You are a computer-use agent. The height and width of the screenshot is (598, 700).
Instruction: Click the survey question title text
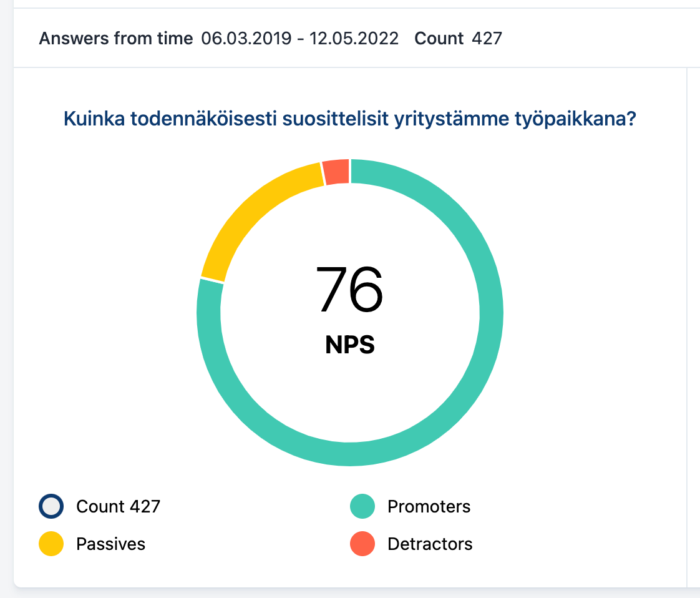(x=349, y=119)
